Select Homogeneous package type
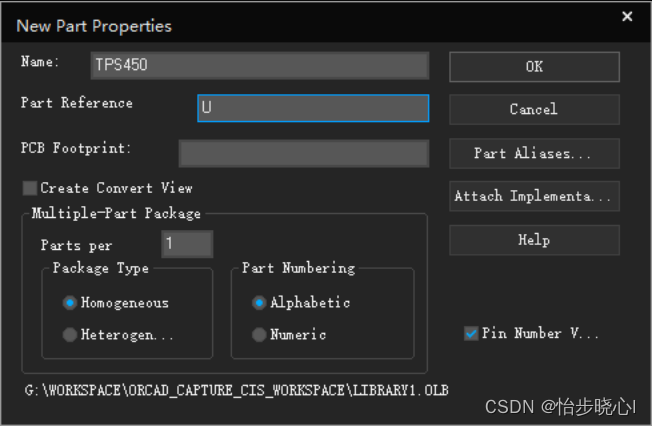Viewport: 652px width, 426px height. (x=70, y=303)
